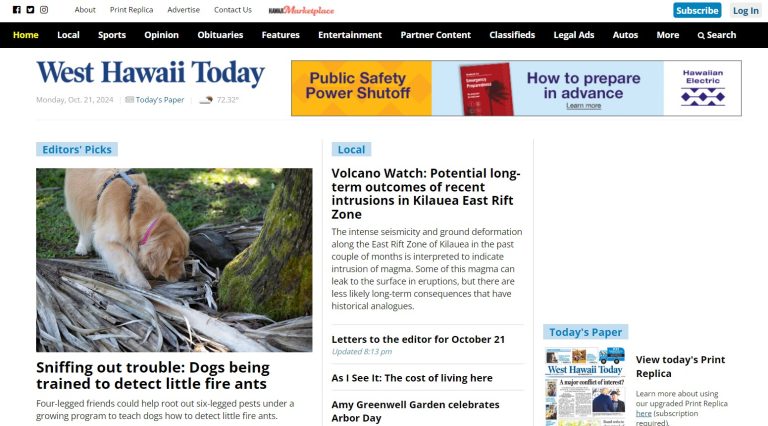Viewport: 768px width, 426px height.
Task: Click the newspaper icon for Today's Paper
Action: 129,100
